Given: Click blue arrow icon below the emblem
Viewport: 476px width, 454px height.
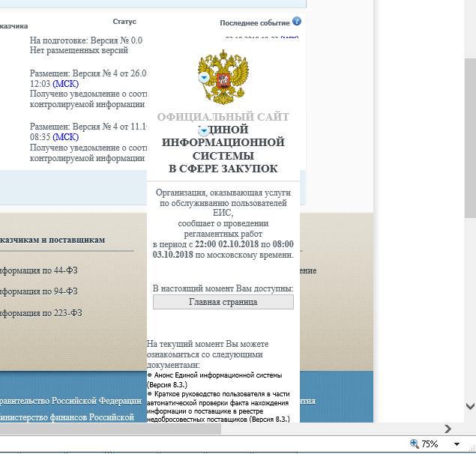Looking at the screenshot, I should coord(201,130).
